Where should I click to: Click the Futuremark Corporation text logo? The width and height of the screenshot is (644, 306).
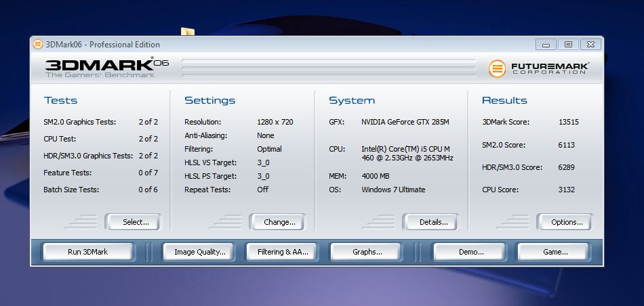click(x=550, y=68)
